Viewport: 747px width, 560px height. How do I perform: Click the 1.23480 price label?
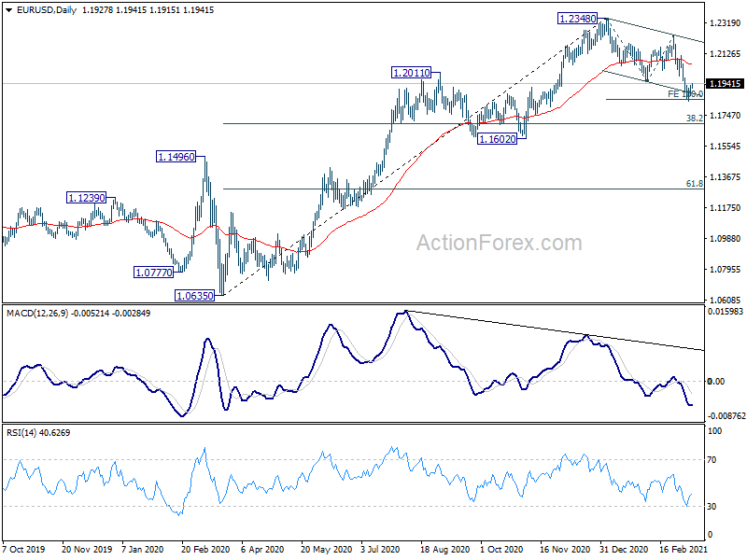[577, 19]
